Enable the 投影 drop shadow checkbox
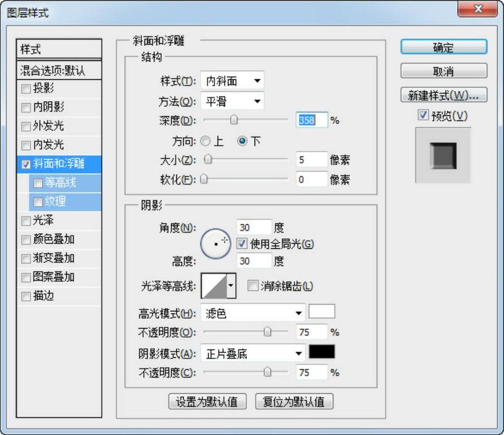Viewport: 504px width, 435px height. point(26,89)
